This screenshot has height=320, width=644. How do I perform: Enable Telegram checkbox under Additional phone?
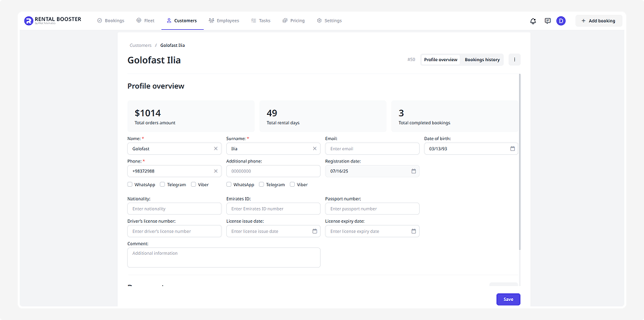tap(262, 184)
